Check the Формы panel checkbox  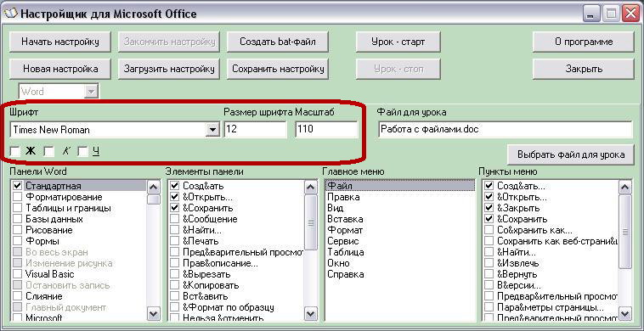[x=17, y=241]
